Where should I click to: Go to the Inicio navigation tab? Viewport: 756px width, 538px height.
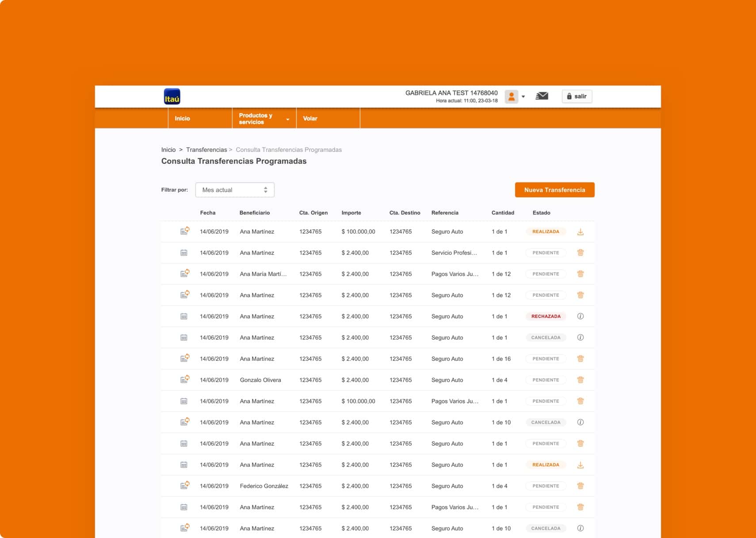(182, 119)
